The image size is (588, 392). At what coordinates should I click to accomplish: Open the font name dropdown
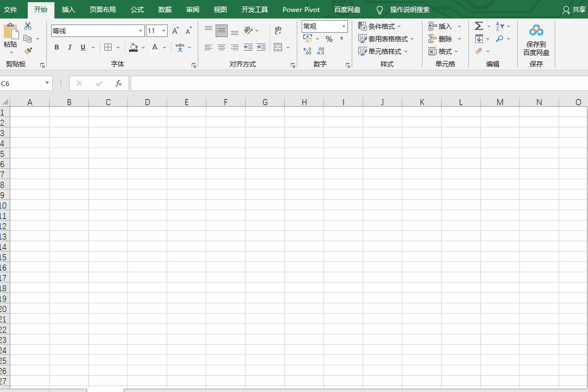tap(141, 31)
